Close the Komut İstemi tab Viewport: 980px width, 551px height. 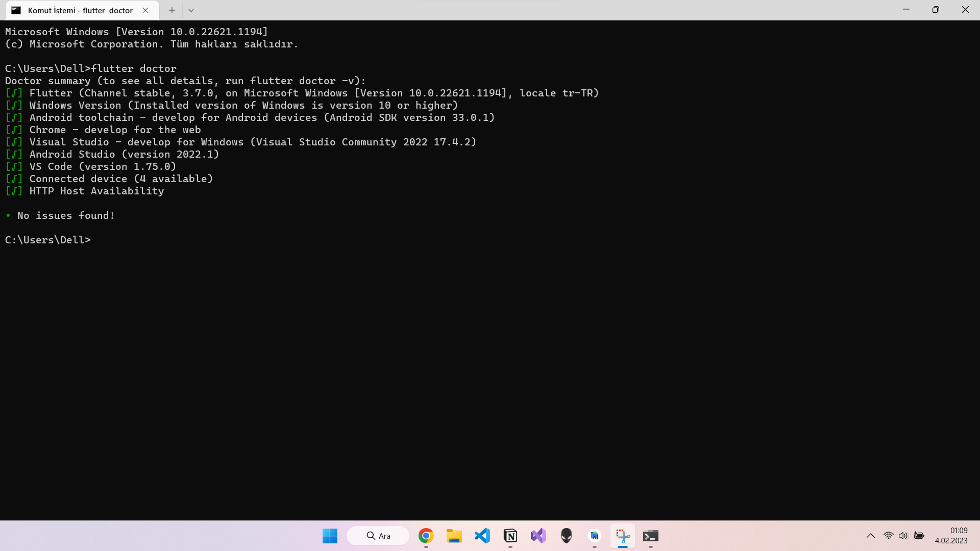click(145, 10)
